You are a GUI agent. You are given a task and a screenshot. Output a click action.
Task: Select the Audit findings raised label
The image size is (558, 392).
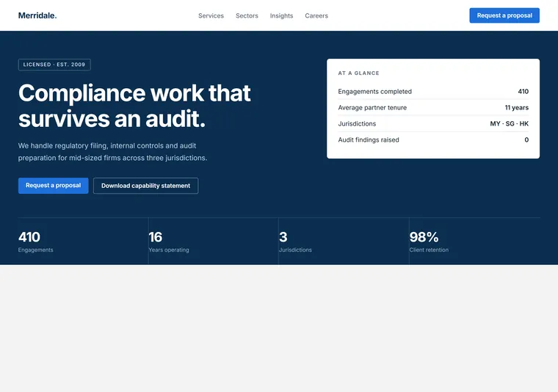coord(369,139)
